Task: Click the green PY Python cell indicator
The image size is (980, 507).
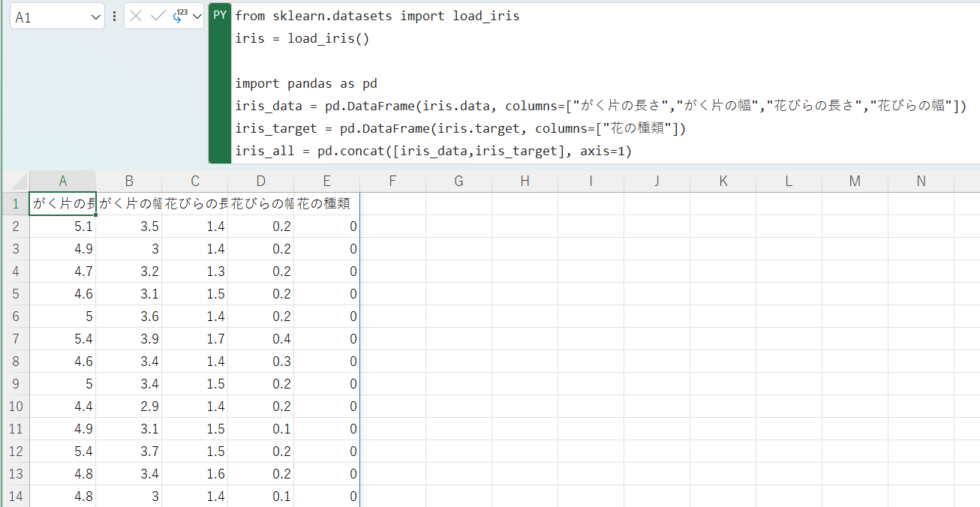Action: coord(218,14)
